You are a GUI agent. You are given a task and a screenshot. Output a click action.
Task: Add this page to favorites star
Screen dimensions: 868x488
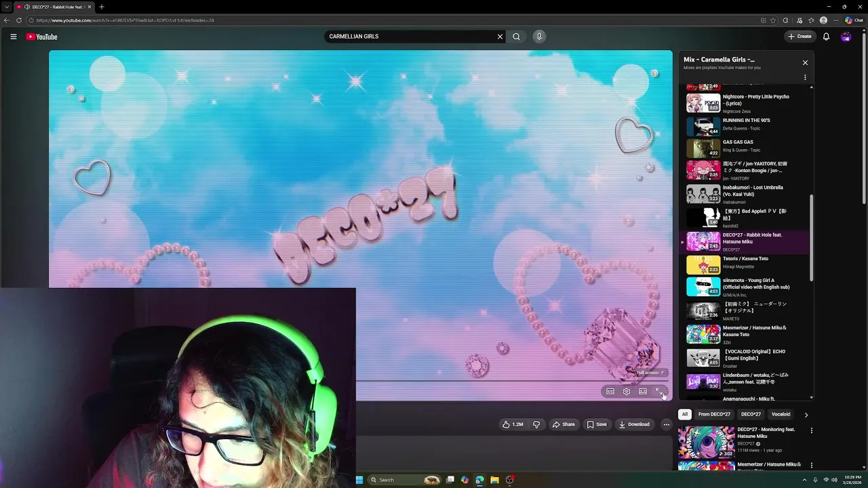[773, 20]
